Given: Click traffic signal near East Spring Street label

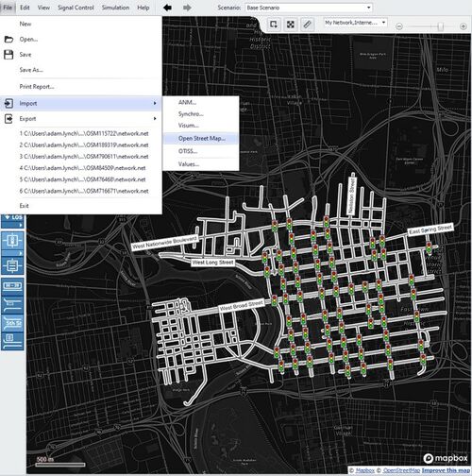Looking at the screenshot, I should click(x=429, y=247).
